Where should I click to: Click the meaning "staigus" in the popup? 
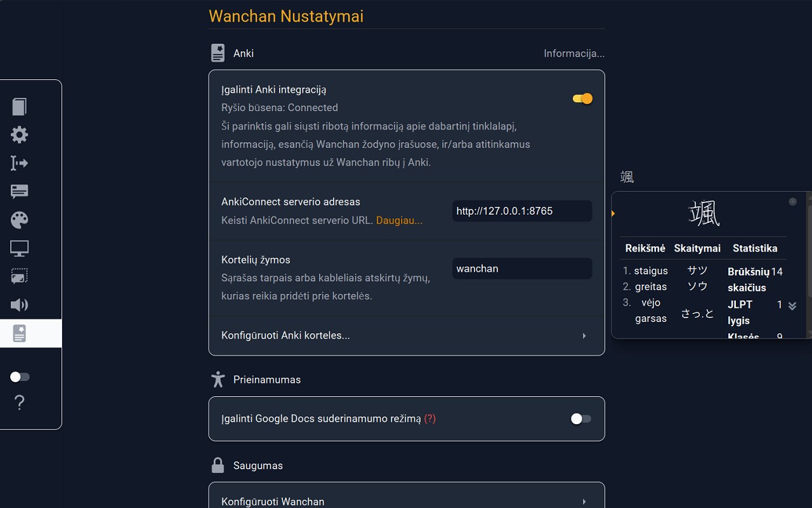point(651,271)
